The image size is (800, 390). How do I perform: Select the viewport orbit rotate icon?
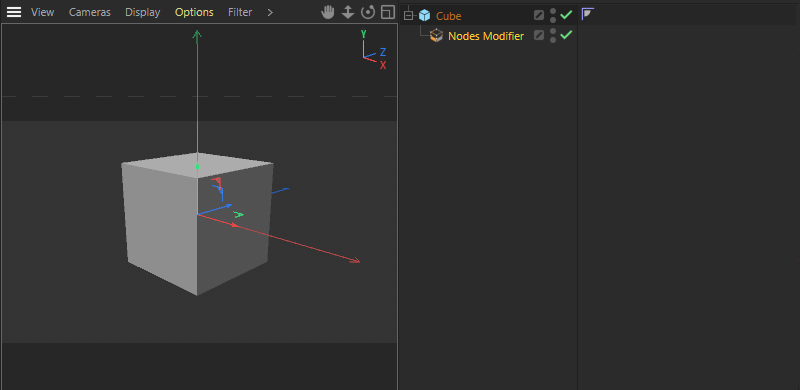point(368,12)
